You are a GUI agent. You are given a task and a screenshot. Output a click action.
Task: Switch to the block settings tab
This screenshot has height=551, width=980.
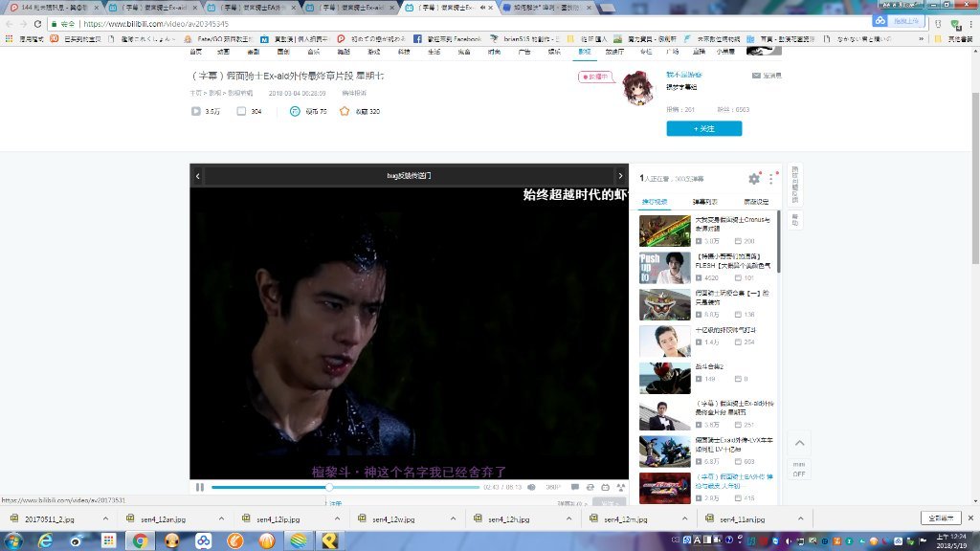(x=756, y=202)
